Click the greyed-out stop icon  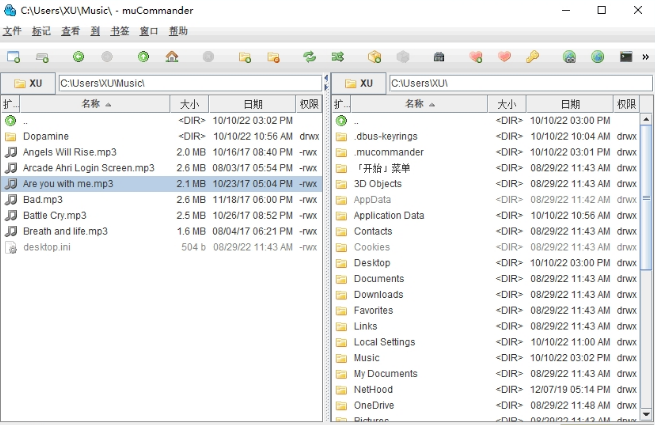[x=208, y=56]
